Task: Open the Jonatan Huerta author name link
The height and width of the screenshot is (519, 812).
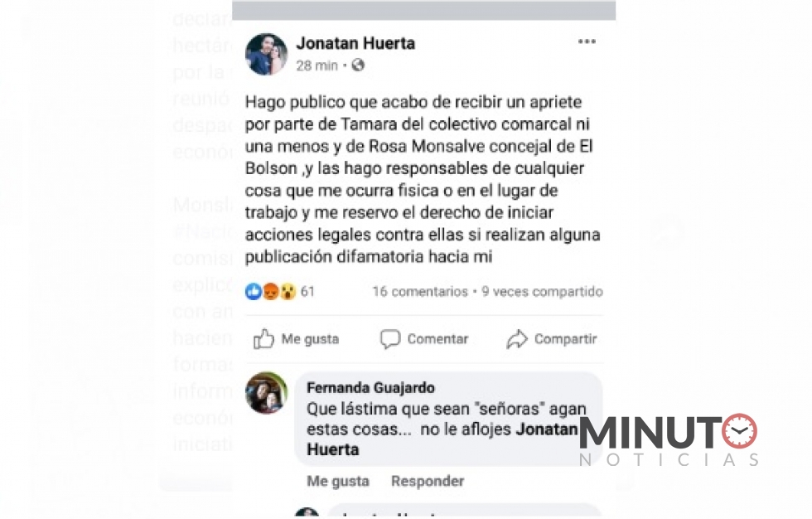Action: coord(355,43)
